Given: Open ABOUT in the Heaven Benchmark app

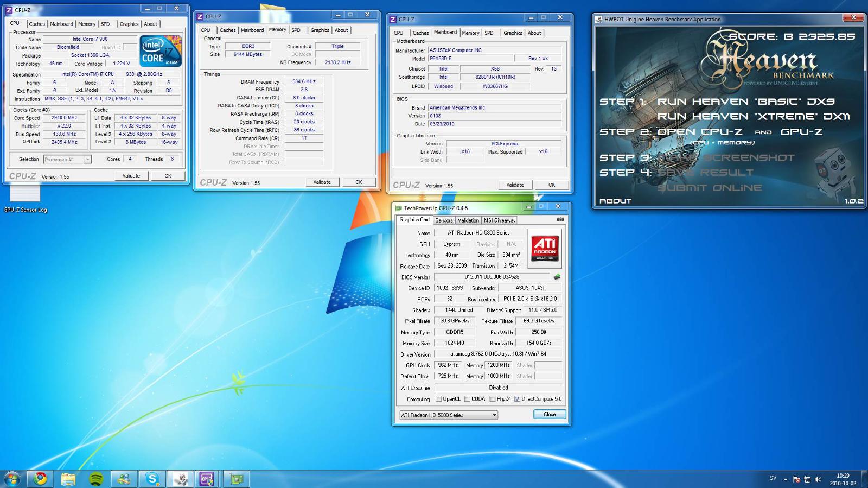Looking at the screenshot, I should [615, 201].
